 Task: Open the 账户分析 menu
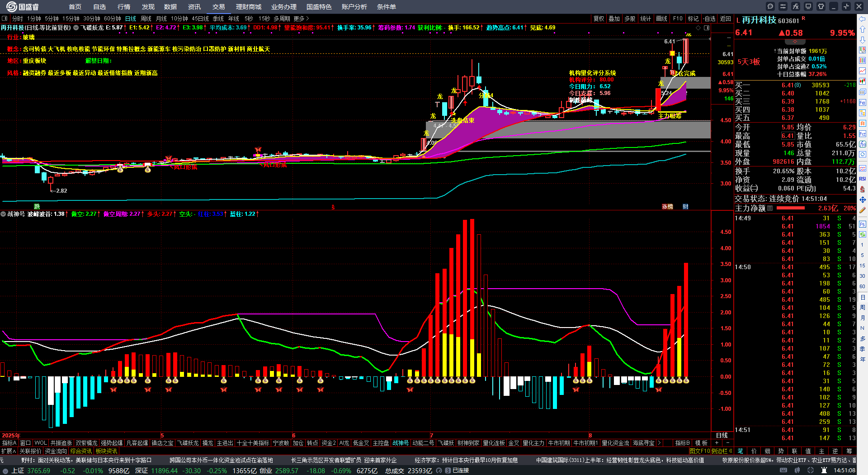(354, 7)
